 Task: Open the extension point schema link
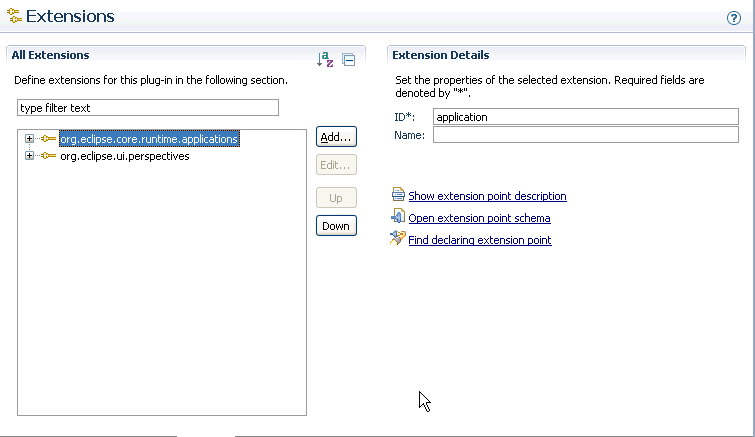point(479,218)
